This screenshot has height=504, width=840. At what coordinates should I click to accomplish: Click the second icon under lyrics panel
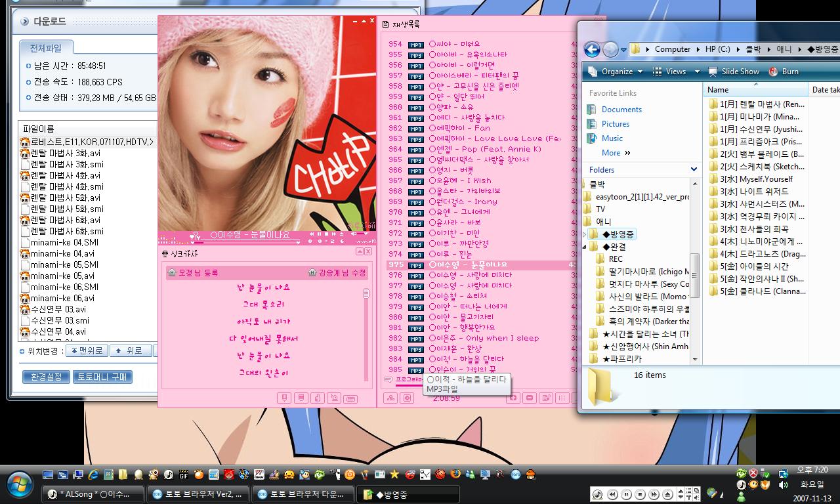point(301,398)
